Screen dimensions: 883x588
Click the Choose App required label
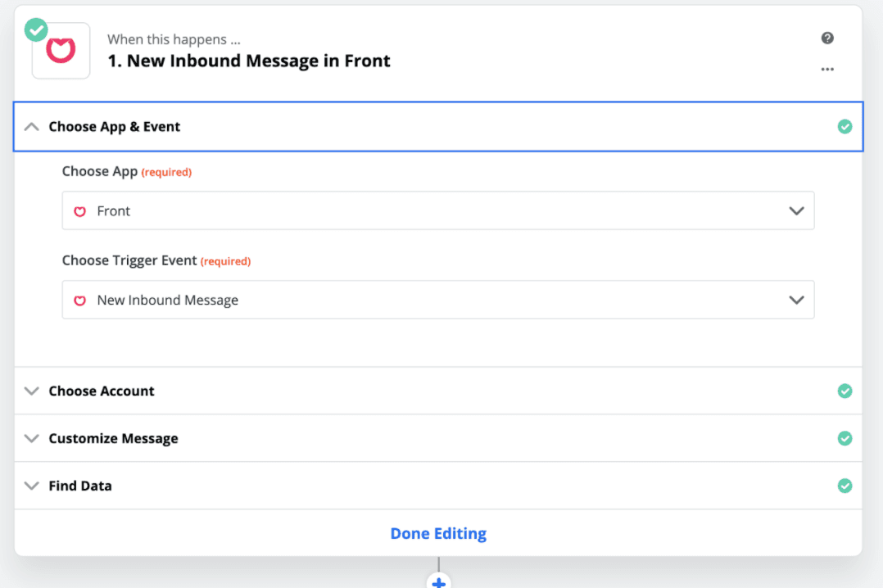127,171
